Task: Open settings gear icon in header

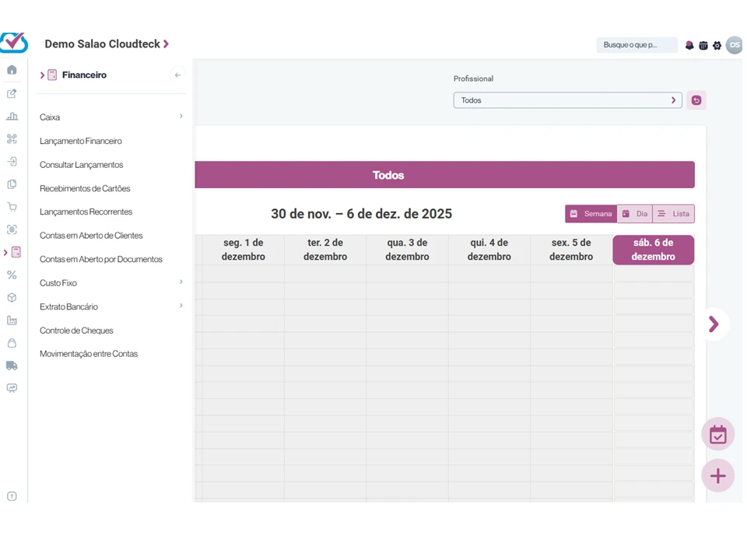Action: [717, 45]
